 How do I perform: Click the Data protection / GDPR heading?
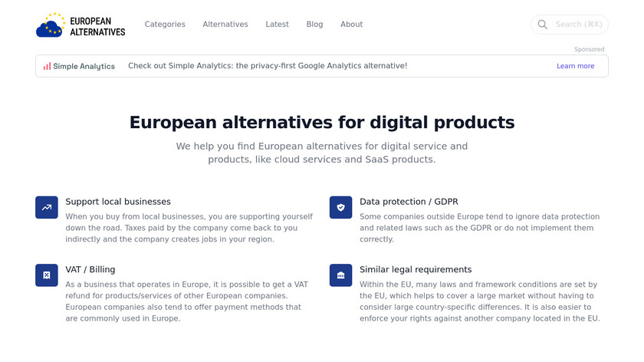pyautogui.click(x=409, y=202)
